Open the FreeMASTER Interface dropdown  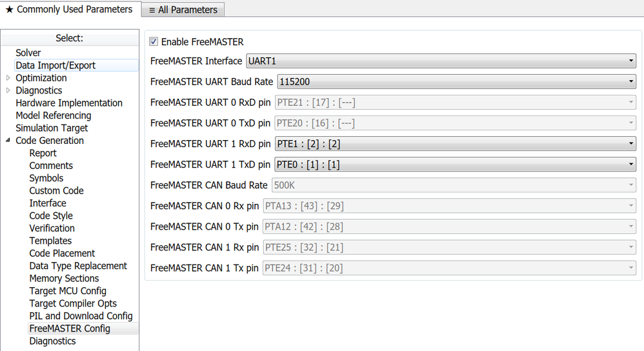tap(441, 61)
